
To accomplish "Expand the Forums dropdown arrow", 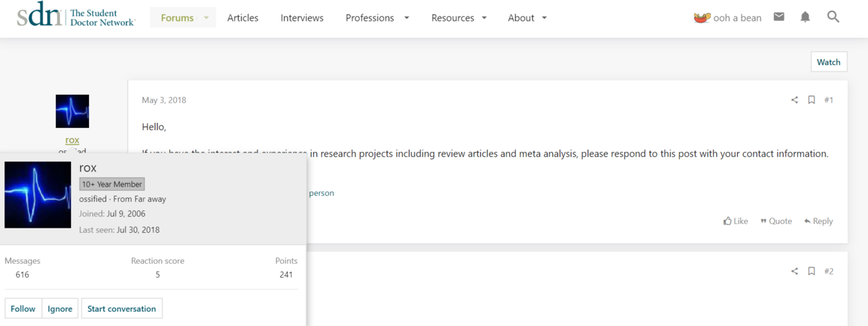I will pyautogui.click(x=206, y=17).
